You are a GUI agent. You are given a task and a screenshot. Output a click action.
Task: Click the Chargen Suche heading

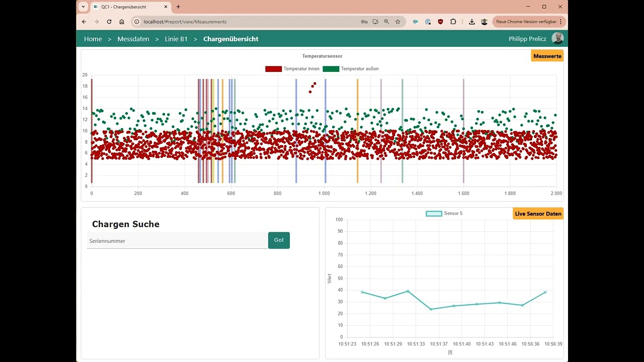[x=126, y=224]
